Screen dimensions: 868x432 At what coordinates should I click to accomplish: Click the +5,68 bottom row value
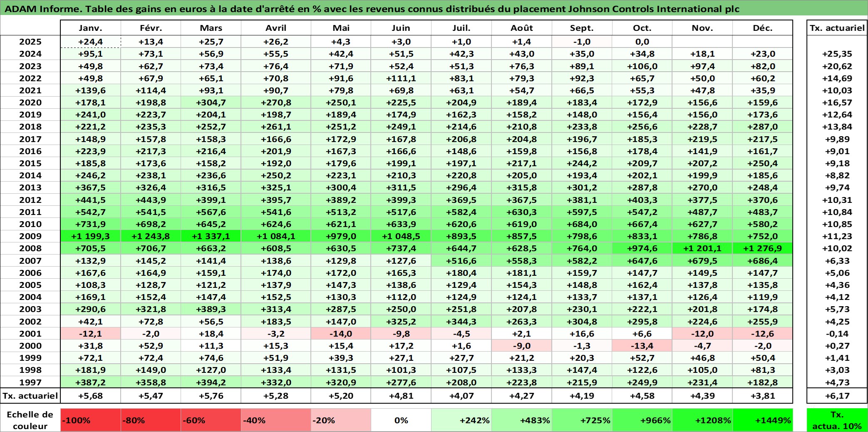(x=91, y=396)
